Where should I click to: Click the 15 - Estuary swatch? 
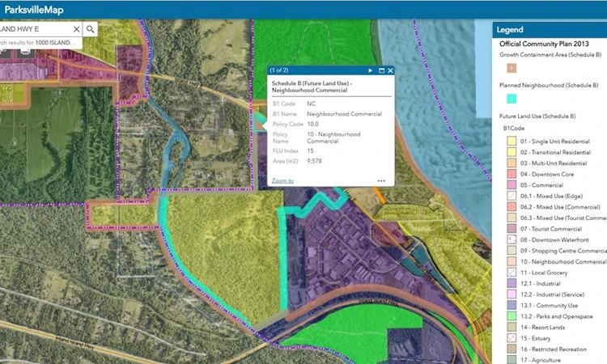pyautogui.click(x=511, y=338)
